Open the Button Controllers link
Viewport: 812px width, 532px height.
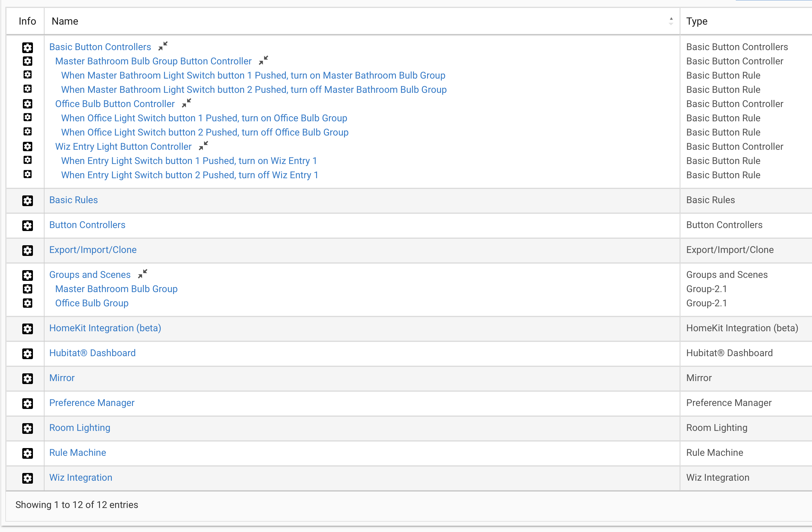click(87, 225)
